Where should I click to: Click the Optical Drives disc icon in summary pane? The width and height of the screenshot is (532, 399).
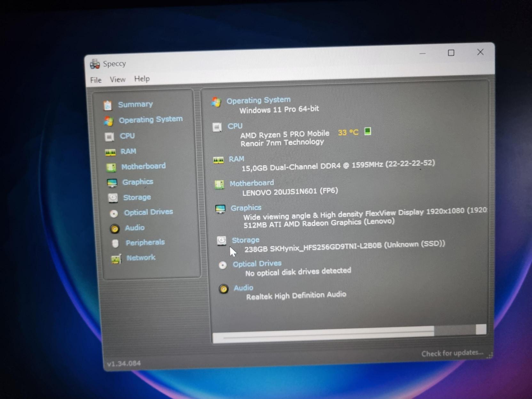(x=223, y=265)
